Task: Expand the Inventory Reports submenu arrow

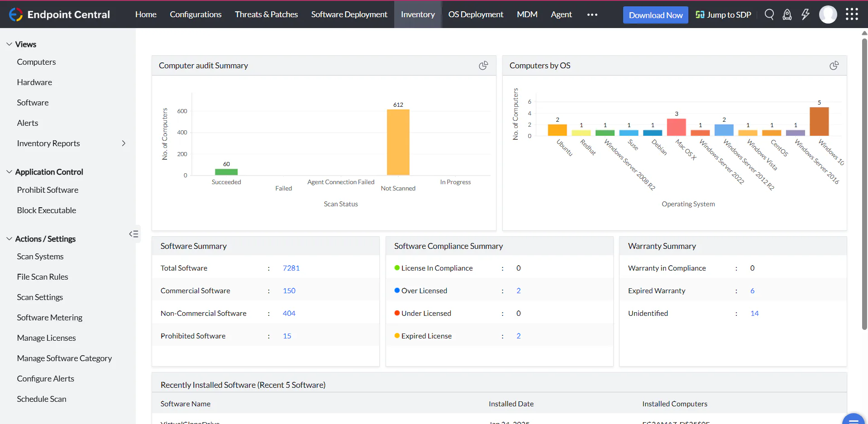Action: pyautogui.click(x=124, y=143)
